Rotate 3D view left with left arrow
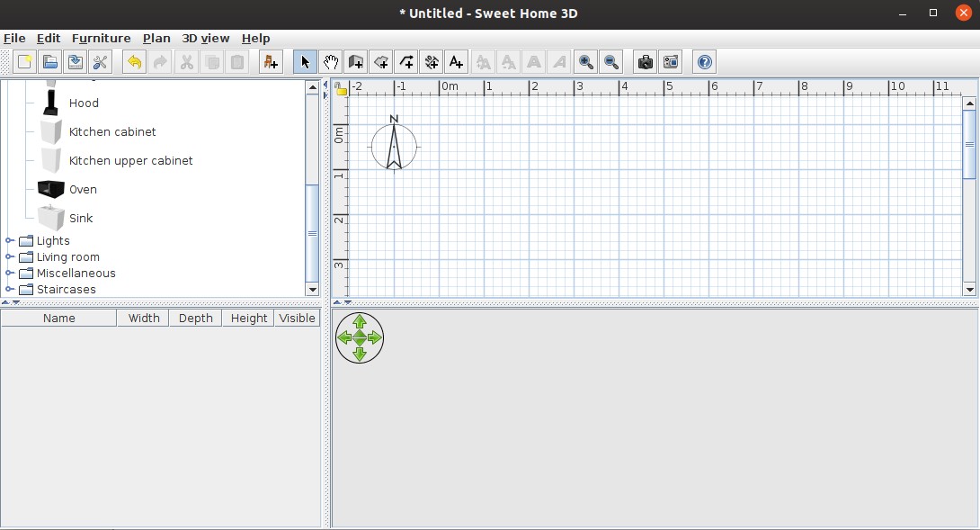The height and width of the screenshot is (530, 980). click(344, 338)
